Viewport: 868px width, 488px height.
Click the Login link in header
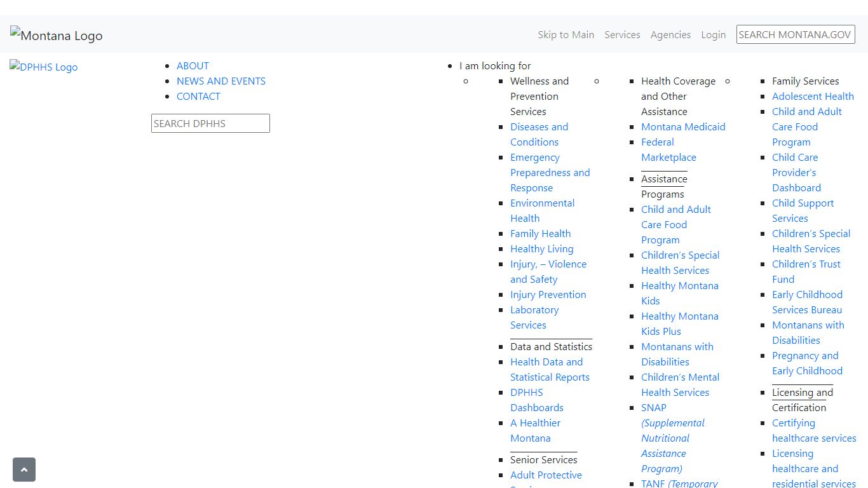pos(713,35)
